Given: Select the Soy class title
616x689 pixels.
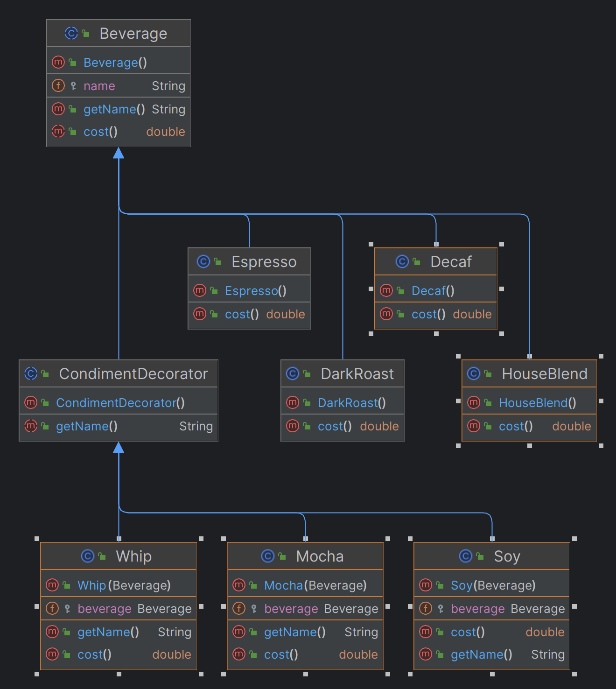Looking at the screenshot, I should [507, 556].
